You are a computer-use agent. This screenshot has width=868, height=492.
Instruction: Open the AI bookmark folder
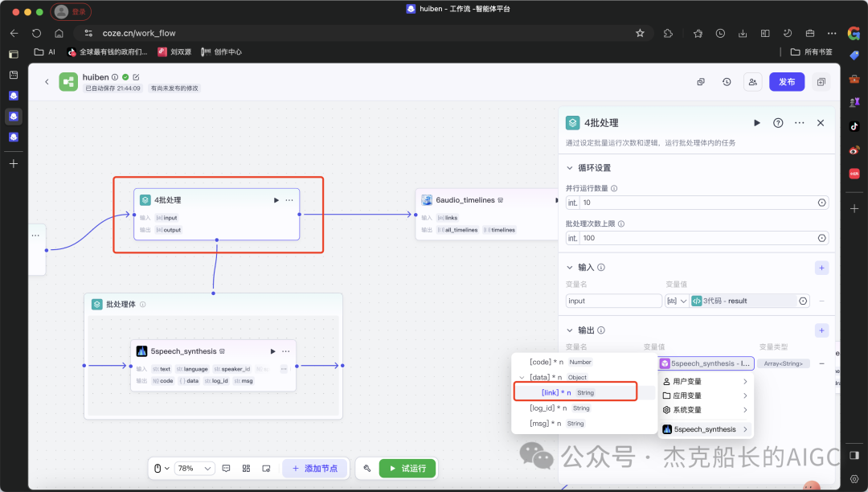[x=45, y=52]
